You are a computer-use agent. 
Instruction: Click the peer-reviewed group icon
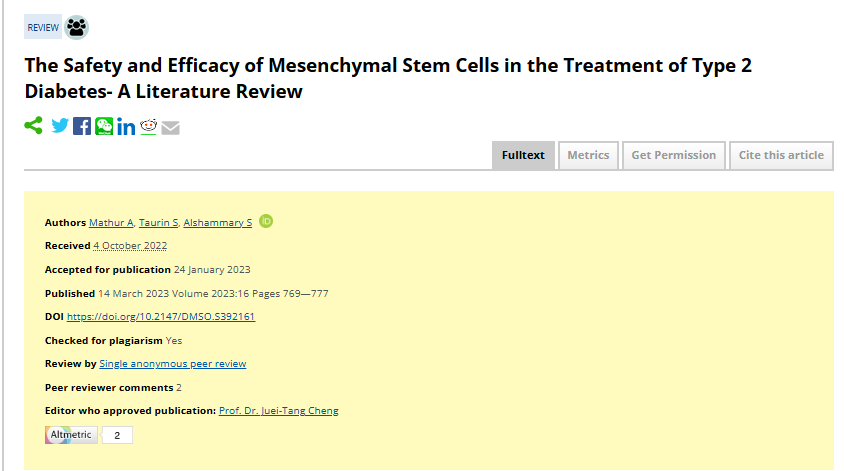(77, 28)
